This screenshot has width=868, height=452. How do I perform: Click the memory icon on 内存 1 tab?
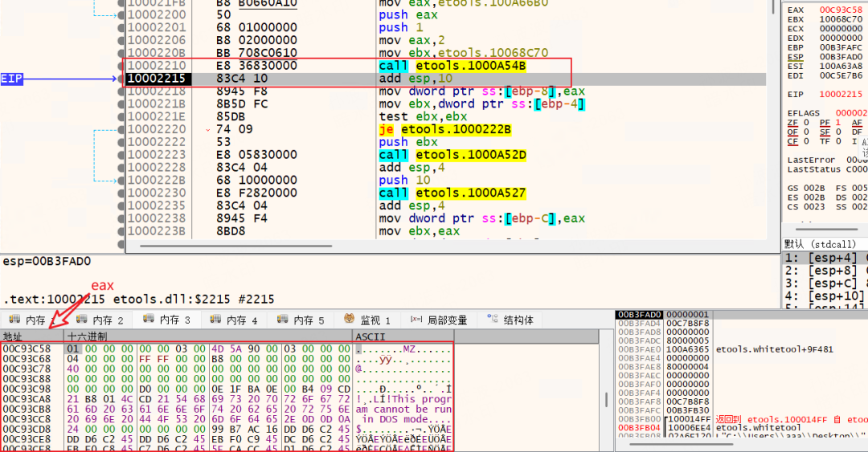(x=14, y=320)
